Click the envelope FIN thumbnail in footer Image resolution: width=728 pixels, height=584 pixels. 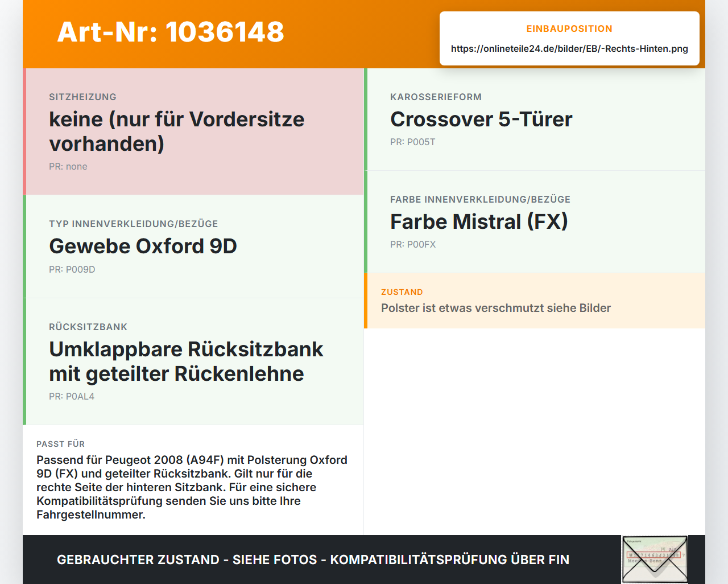[x=655, y=560]
